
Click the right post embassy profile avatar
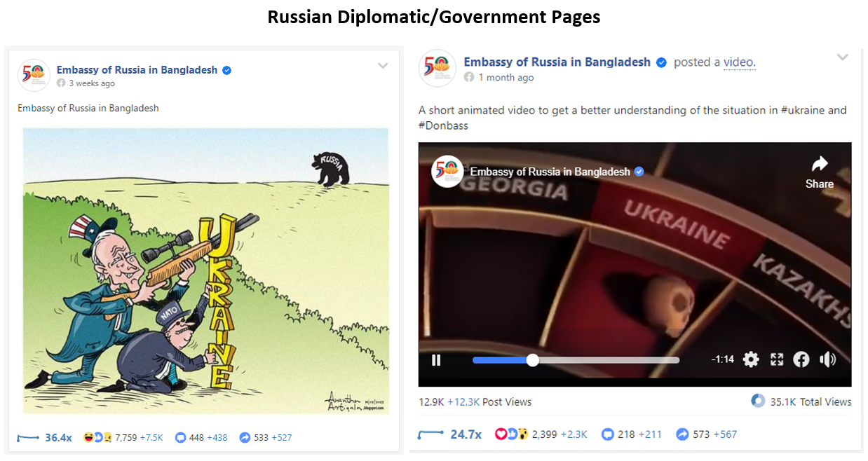438,68
